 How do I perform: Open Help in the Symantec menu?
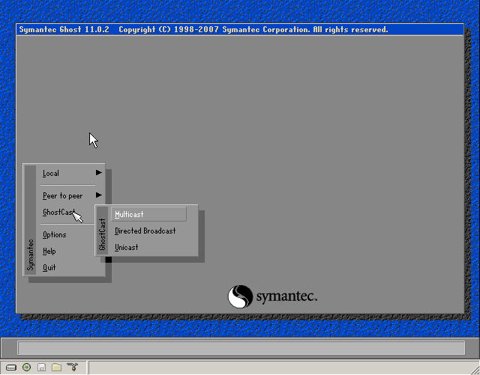coord(49,251)
